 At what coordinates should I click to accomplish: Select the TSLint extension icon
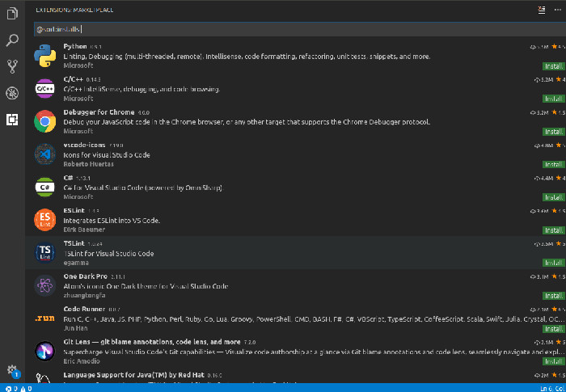pyautogui.click(x=44, y=253)
